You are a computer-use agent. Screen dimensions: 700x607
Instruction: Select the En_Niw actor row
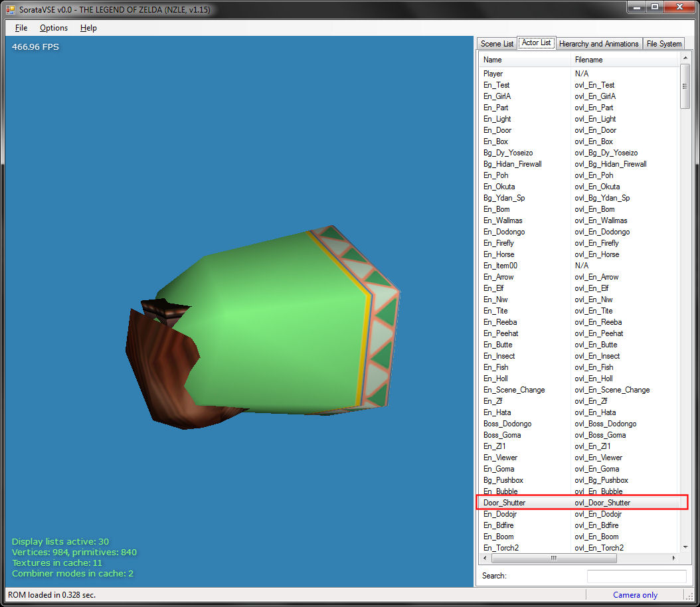point(580,300)
